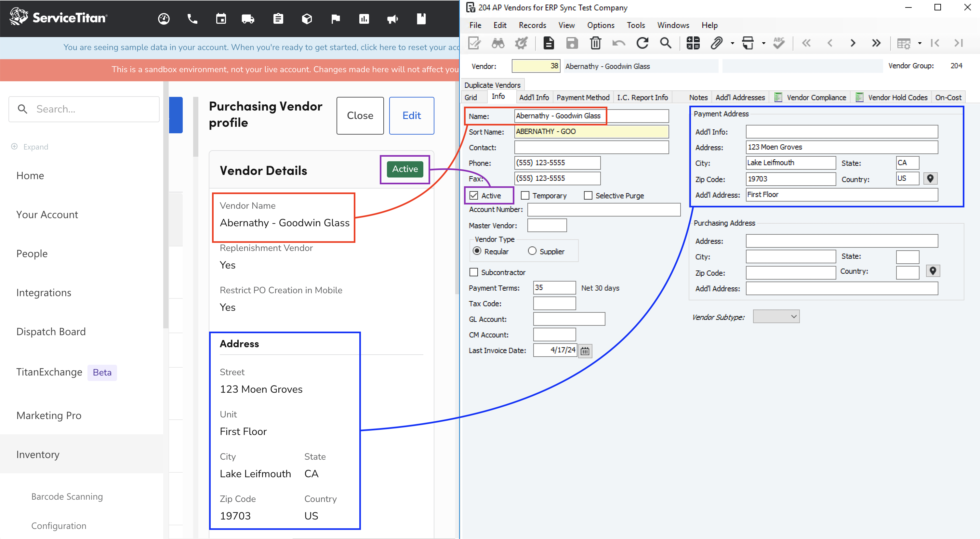Open the ServiceTitan reports chart icon

364,19
